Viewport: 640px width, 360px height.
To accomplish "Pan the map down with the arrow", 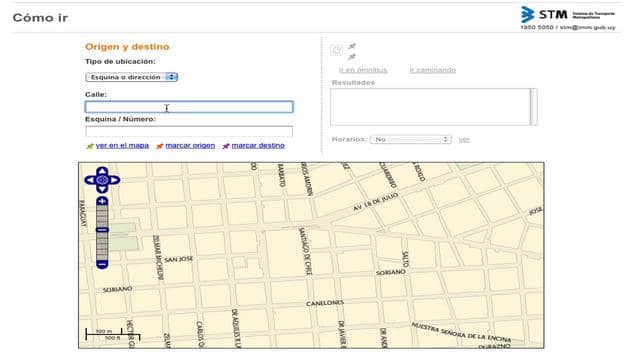I will pyautogui.click(x=102, y=189).
